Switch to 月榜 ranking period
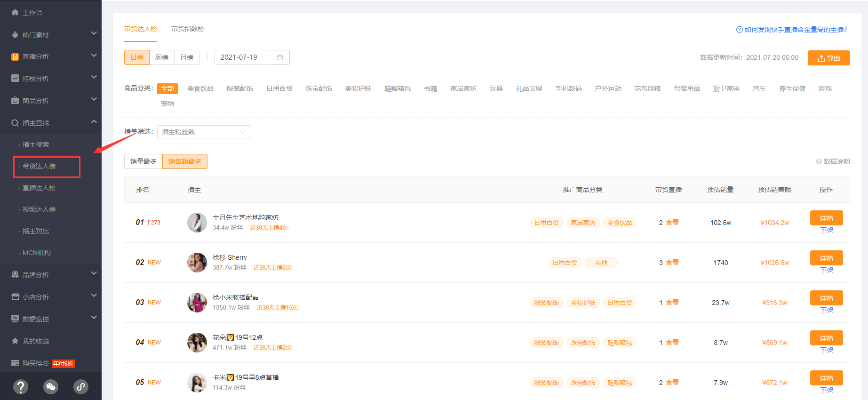868x400 pixels. pyautogui.click(x=187, y=57)
